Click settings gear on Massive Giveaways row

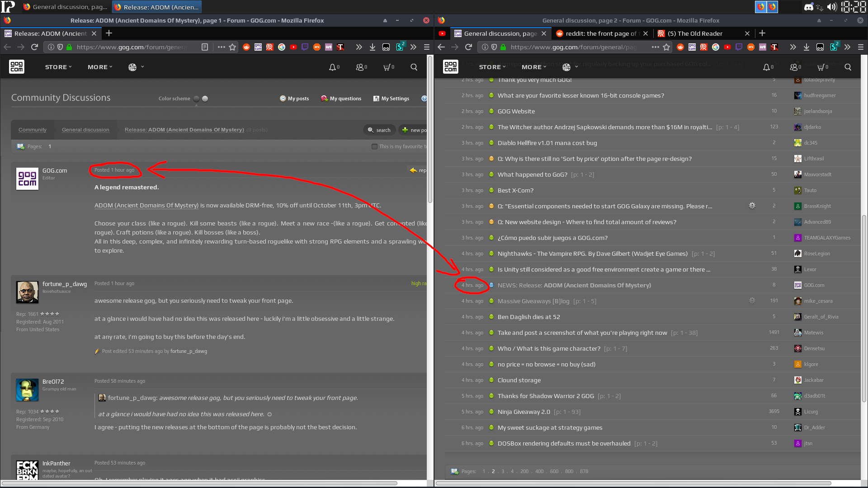tap(752, 300)
